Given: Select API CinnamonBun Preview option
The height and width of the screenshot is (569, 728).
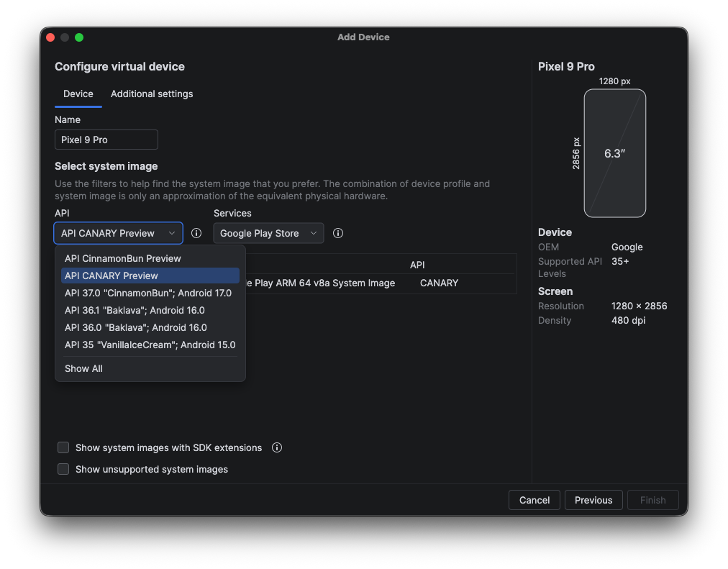Looking at the screenshot, I should pos(150,258).
